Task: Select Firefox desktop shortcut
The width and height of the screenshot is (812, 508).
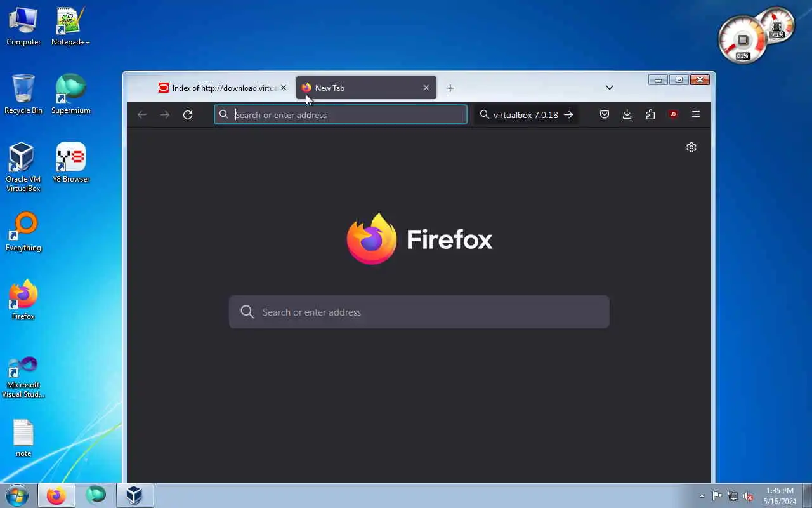Action: pyautogui.click(x=23, y=300)
